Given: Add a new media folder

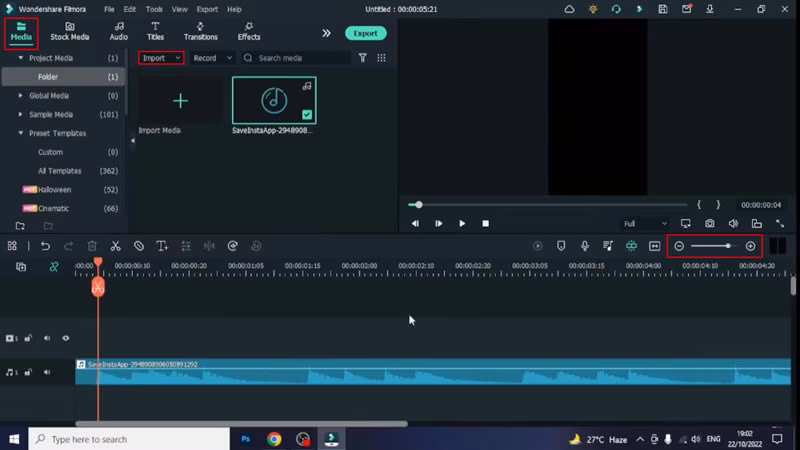Looking at the screenshot, I should tap(20, 226).
